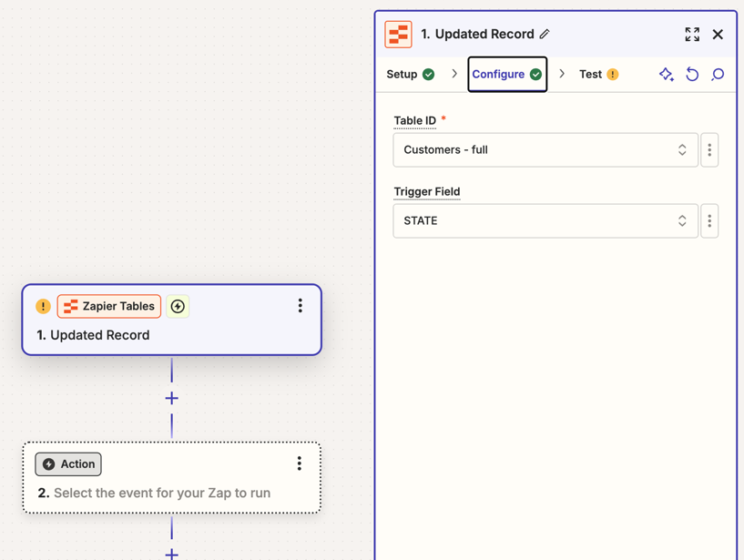744x560 pixels.
Task: Open the Table ID dropdown
Action: click(545, 150)
